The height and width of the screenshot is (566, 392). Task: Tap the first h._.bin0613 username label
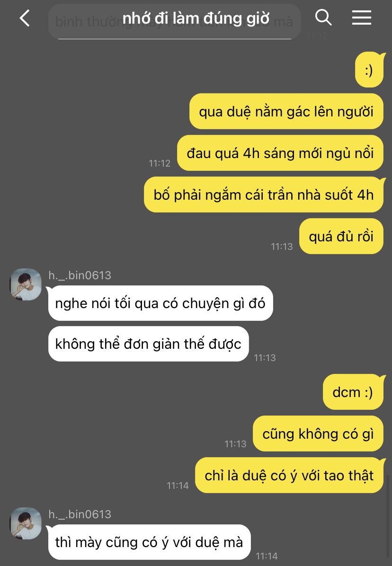80,275
